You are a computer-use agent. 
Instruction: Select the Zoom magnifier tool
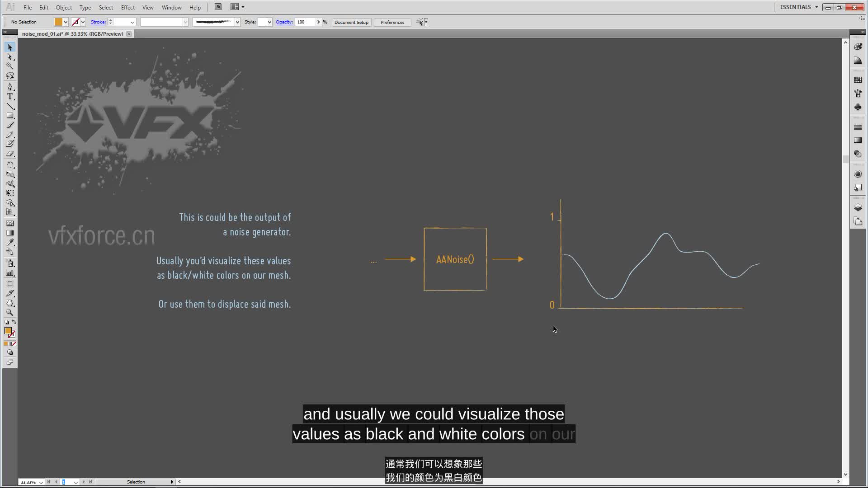10,312
